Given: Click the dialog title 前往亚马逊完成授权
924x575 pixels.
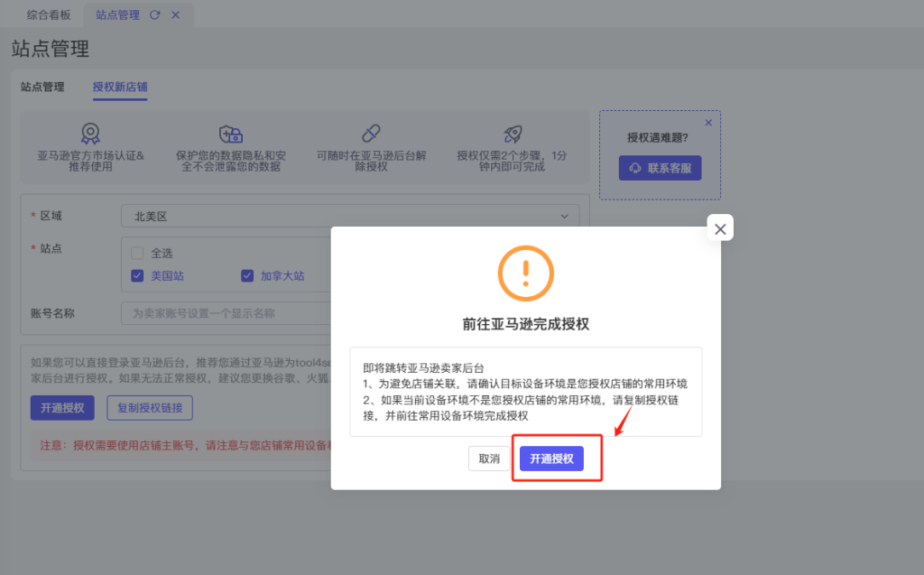Looking at the screenshot, I should coord(526,324).
